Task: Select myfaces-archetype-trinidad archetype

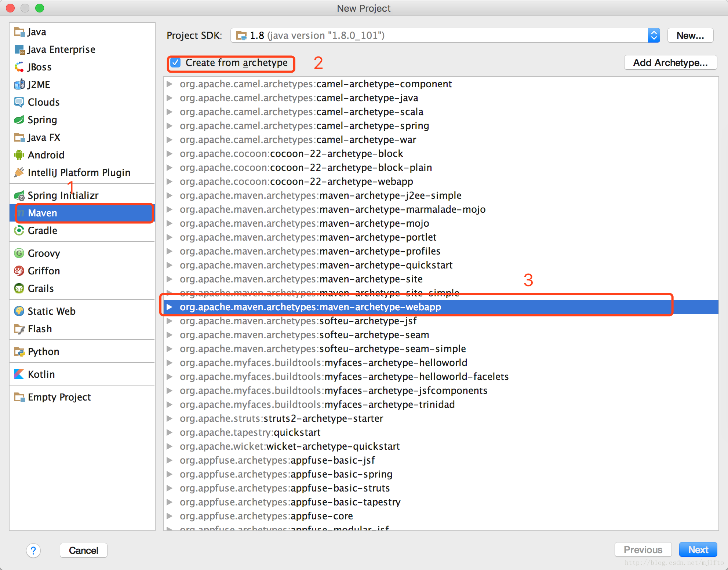Action: [441, 405]
